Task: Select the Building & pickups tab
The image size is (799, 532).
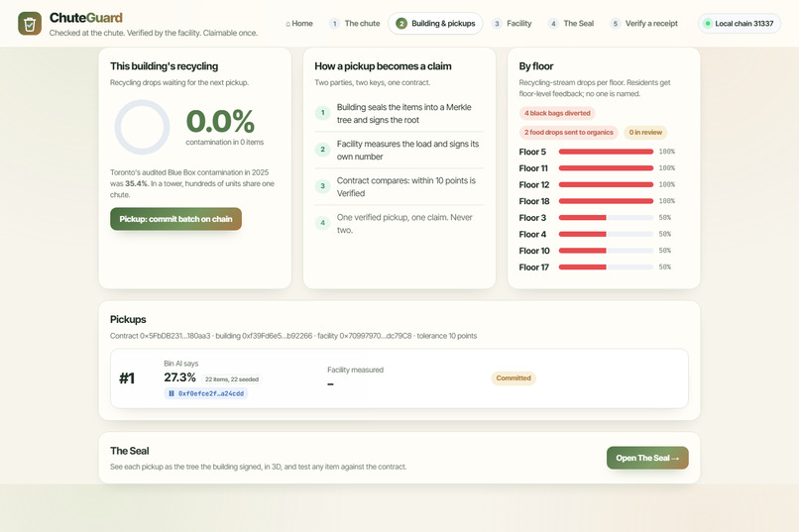Action: [x=435, y=24]
